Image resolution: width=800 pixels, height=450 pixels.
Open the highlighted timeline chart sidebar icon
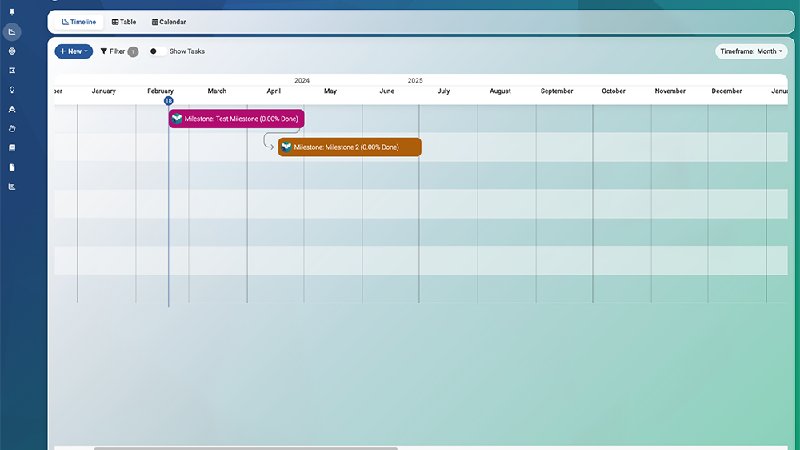tap(12, 32)
